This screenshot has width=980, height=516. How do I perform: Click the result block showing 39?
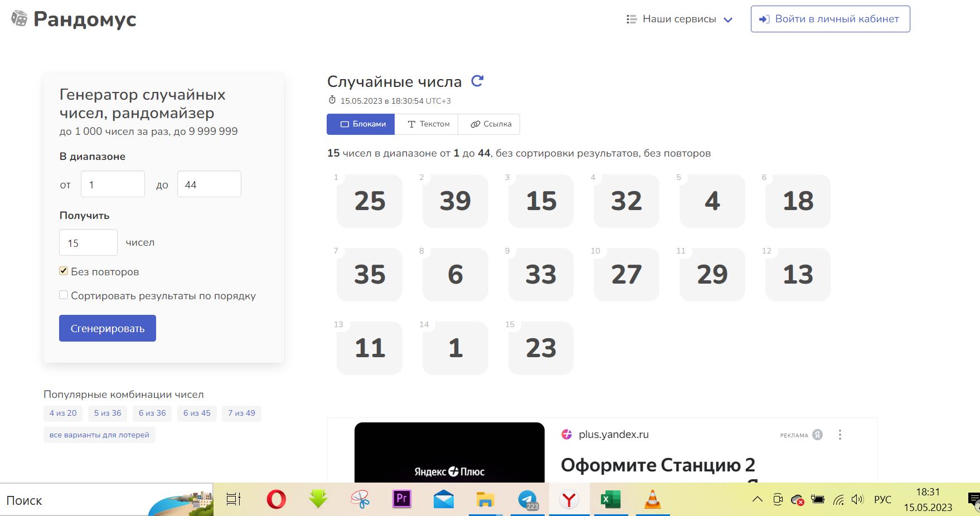point(455,201)
